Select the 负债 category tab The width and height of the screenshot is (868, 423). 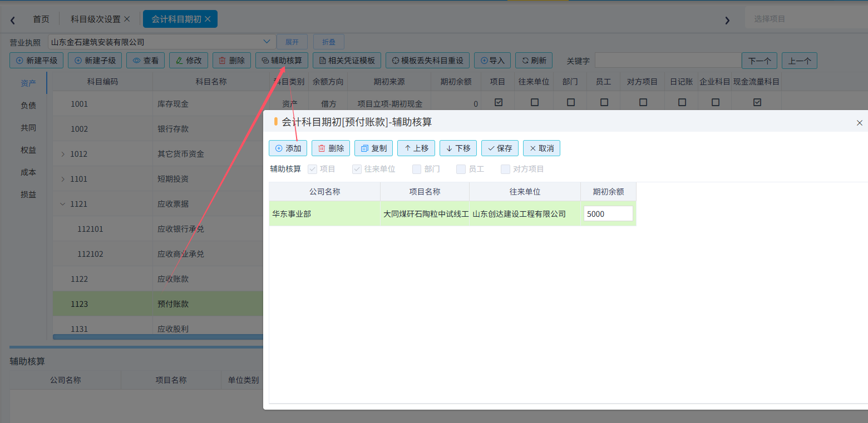(28, 105)
